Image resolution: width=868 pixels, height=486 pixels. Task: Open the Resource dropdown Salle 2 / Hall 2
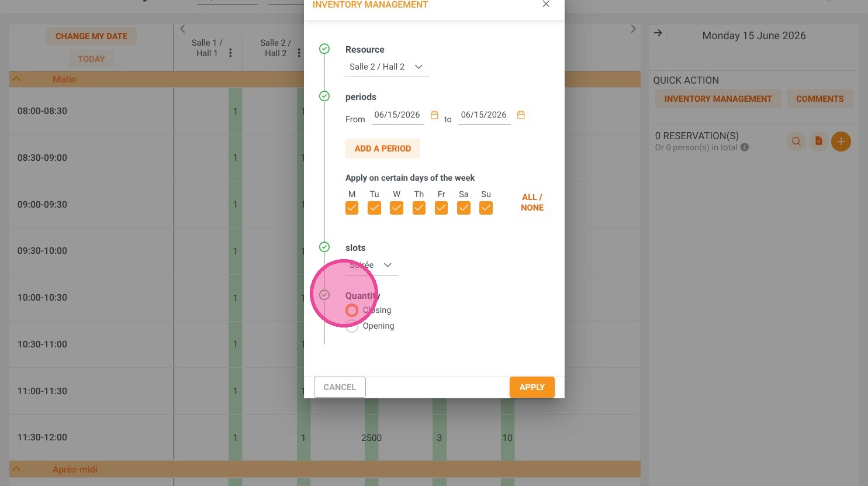[387, 67]
